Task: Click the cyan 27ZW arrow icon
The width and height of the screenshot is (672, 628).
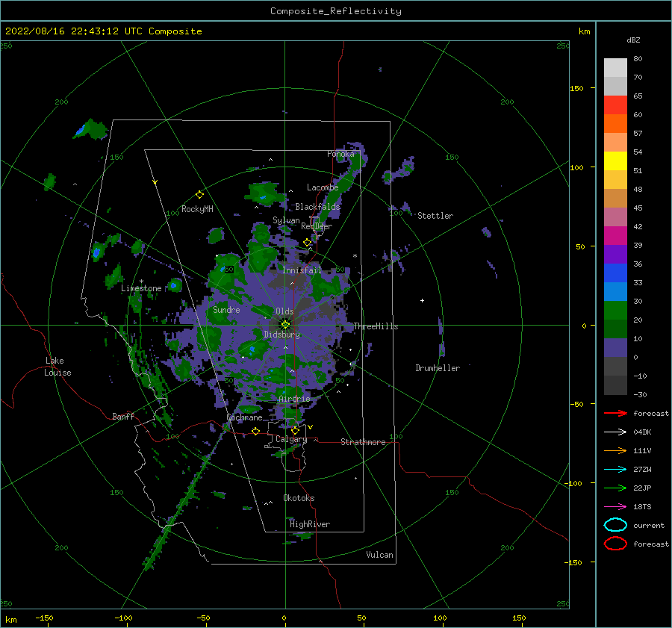Action: tap(615, 470)
